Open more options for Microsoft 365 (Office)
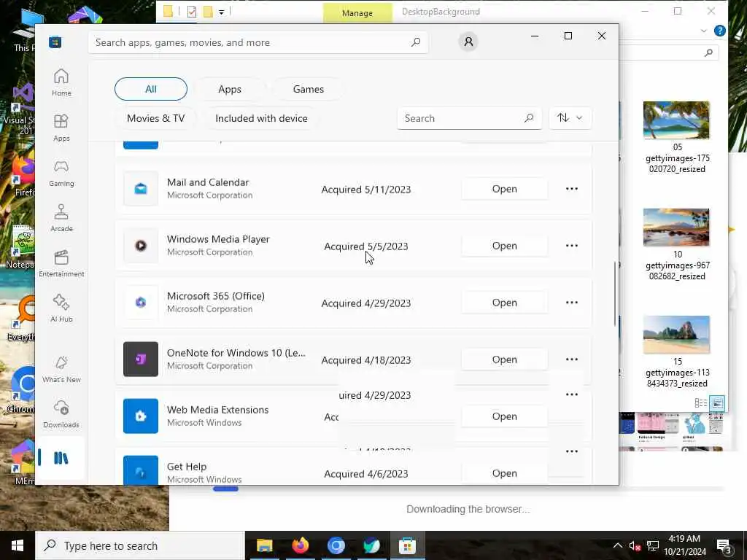Viewport: 747px width, 560px height. click(x=572, y=303)
